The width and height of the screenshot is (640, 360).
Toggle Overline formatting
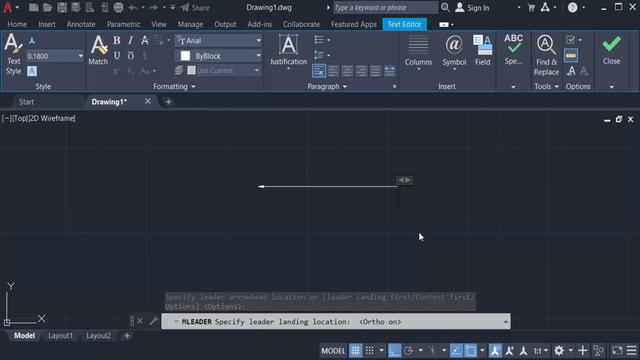[x=131, y=56]
